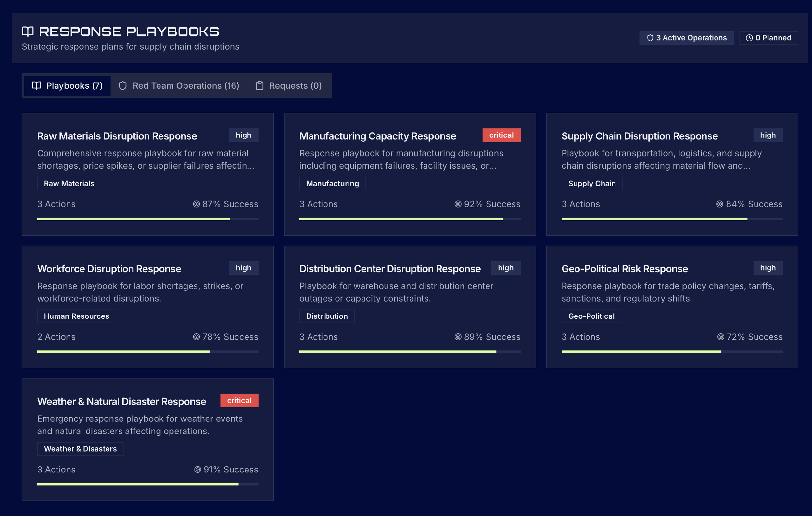Viewport: 812px width, 516px height.
Task: Click target icon next to 87% Success
Action: (x=196, y=204)
